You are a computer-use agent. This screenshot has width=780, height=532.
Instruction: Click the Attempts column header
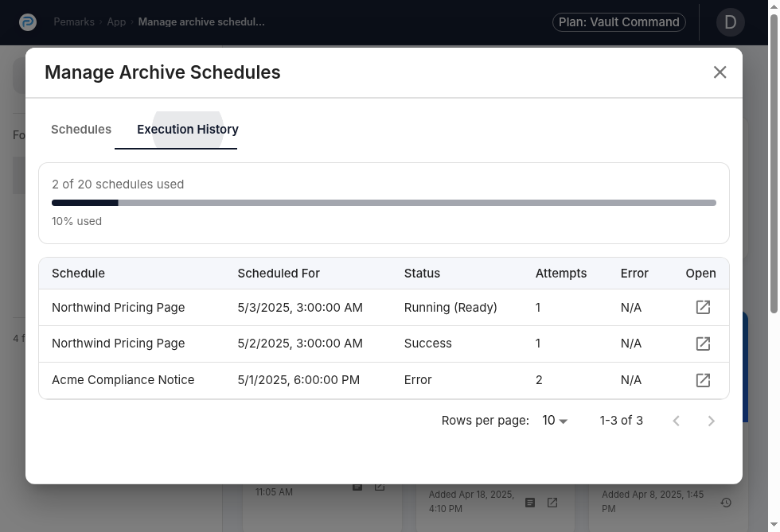click(561, 274)
